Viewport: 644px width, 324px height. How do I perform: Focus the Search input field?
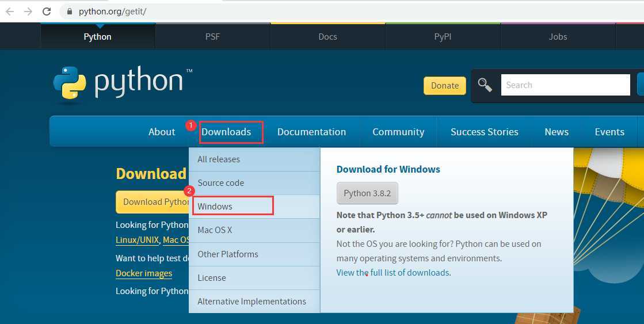click(565, 85)
